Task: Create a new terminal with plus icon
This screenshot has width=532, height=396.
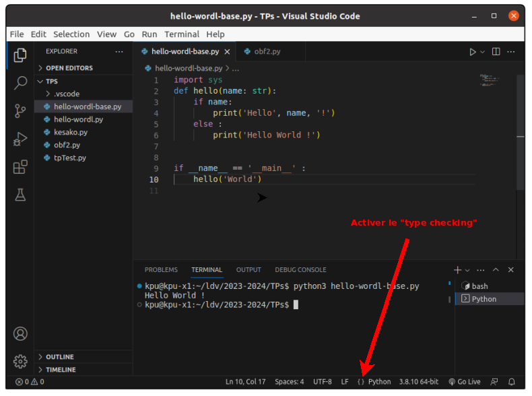Action: 457,270
